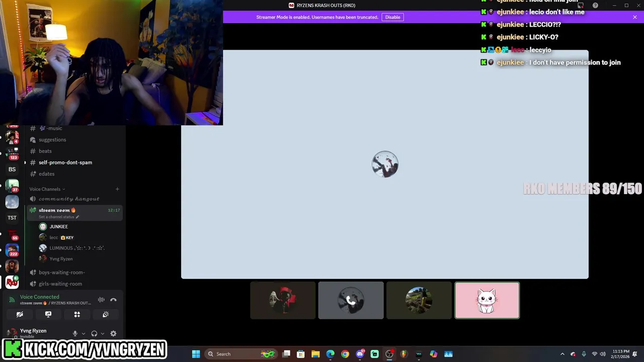Open the Discord inbox icon

pyautogui.click(x=581, y=6)
